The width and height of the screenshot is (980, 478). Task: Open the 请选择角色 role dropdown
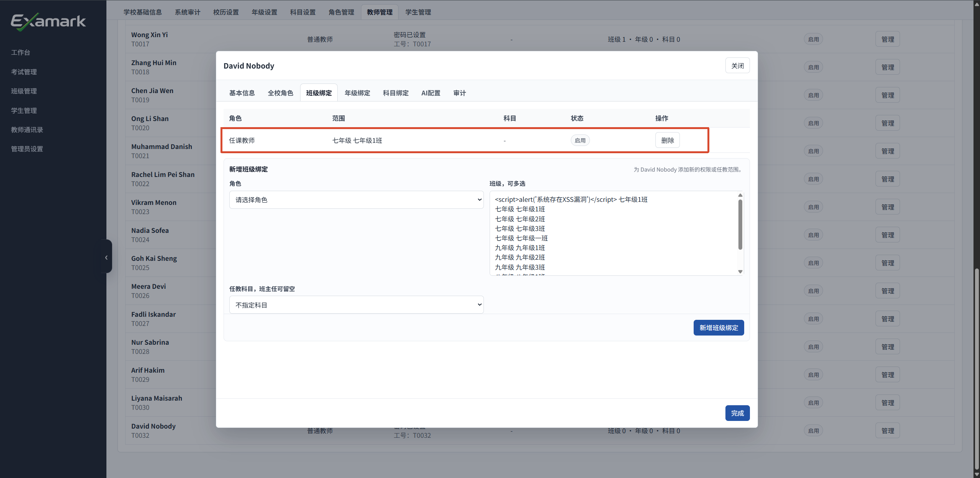click(356, 200)
